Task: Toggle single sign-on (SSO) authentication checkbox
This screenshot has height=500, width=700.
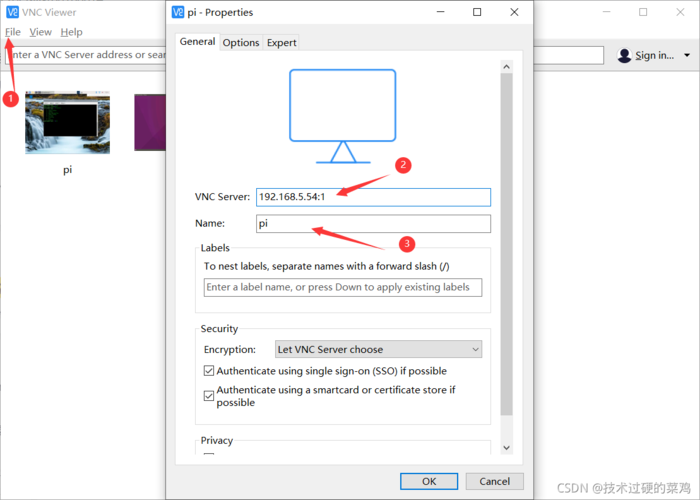Action: click(208, 371)
